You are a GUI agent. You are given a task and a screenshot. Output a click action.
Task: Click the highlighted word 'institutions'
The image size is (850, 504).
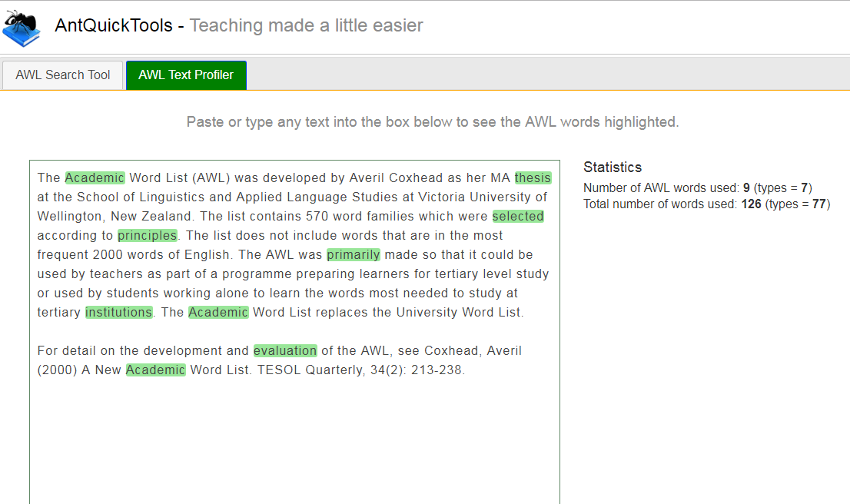[118, 313]
